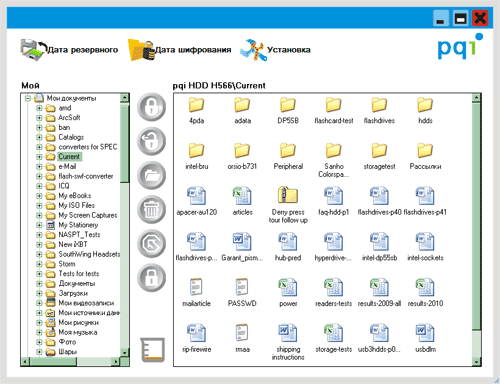Viewport: 500px width, 384px height.
Task: Click the pqi logo
Action: click(460, 46)
